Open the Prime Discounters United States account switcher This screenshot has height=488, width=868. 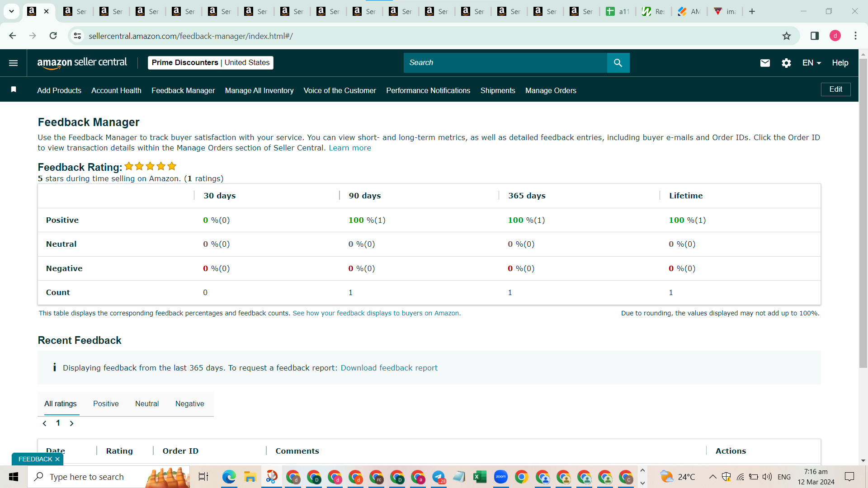tap(211, 63)
